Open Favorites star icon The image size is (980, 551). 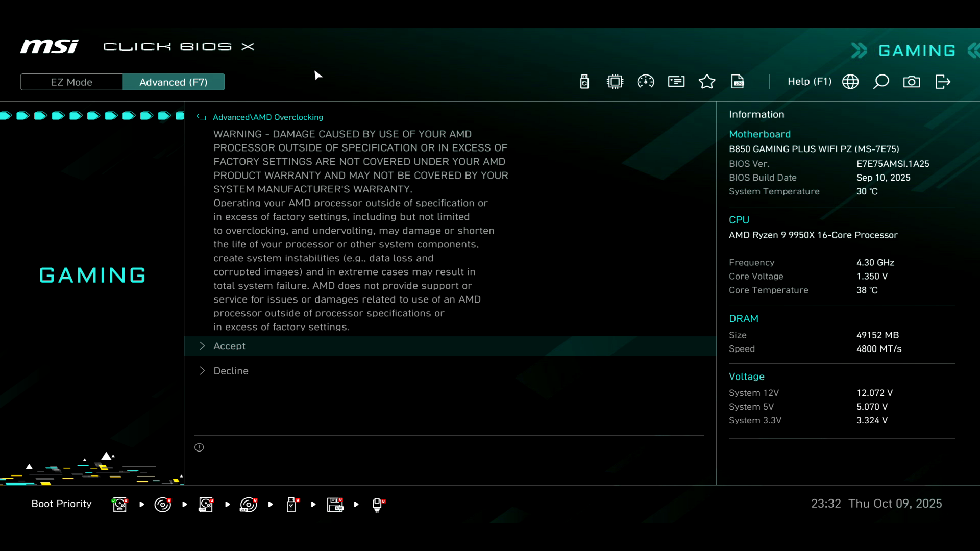(707, 82)
